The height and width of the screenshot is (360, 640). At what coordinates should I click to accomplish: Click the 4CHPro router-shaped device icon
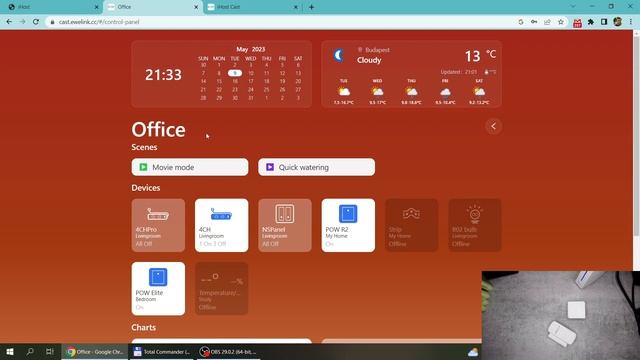click(158, 214)
